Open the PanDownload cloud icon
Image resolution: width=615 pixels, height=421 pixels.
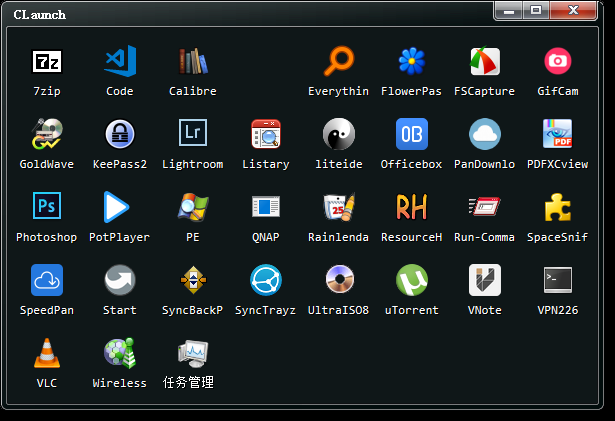click(485, 134)
